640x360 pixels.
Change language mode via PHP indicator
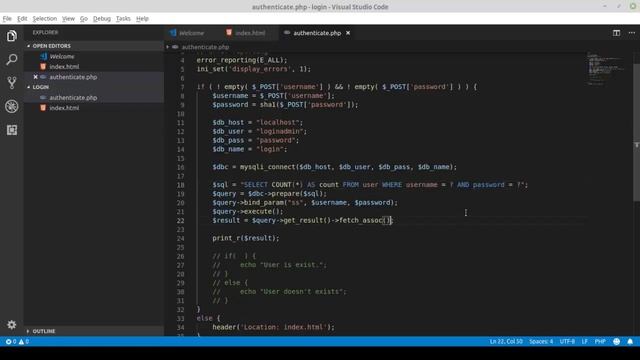[x=600, y=341]
